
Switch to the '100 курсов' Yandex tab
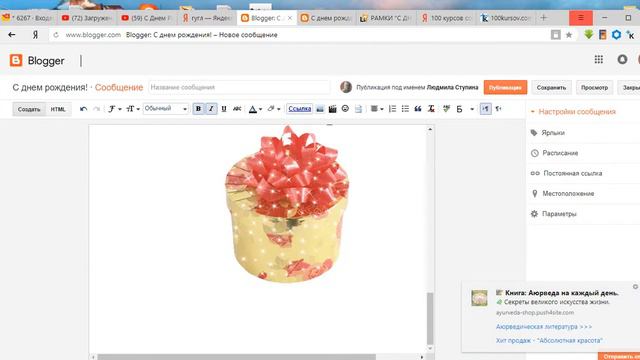click(x=447, y=18)
